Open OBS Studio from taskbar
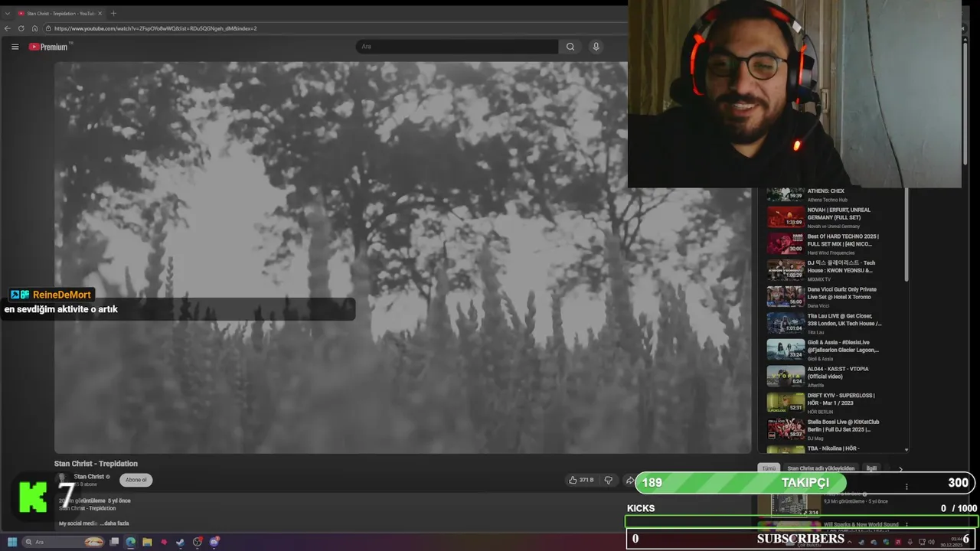The width and height of the screenshot is (980, 551). 198,542
